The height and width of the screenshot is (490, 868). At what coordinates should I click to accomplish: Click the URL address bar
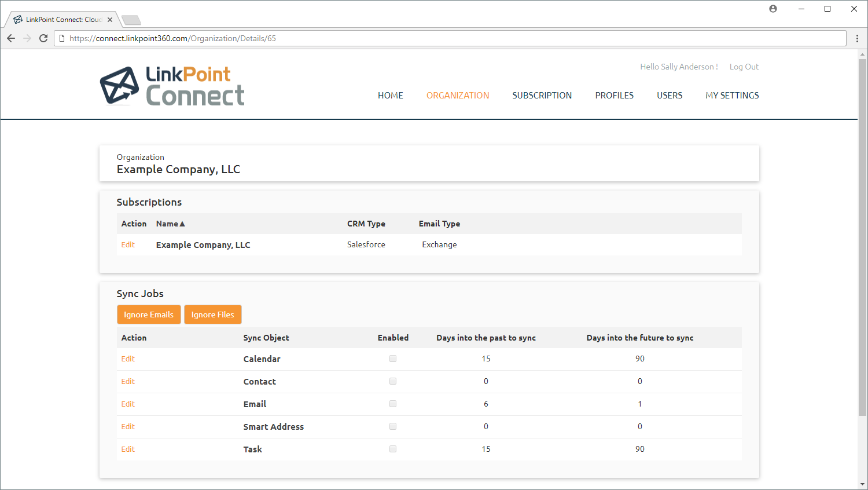click(450, 38)
